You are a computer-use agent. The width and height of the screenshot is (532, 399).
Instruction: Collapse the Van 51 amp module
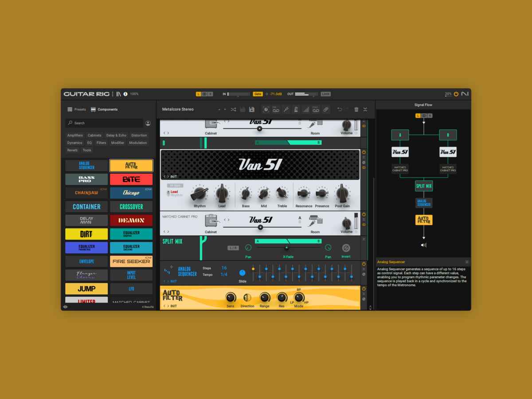(364, 157)
